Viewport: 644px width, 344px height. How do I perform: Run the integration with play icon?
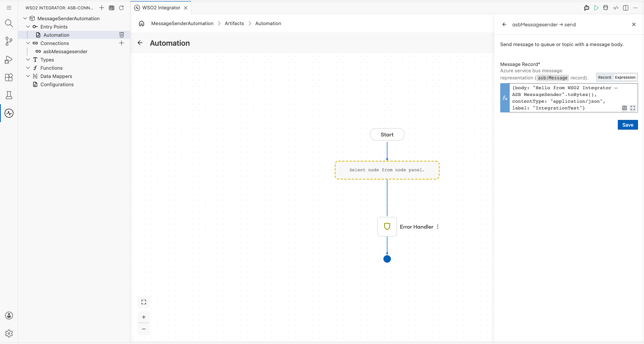pos(596,7)
